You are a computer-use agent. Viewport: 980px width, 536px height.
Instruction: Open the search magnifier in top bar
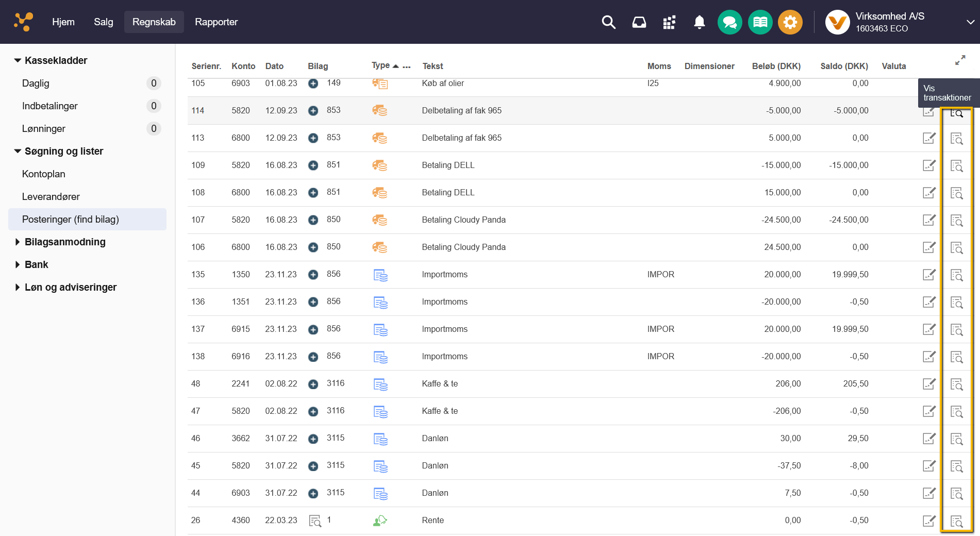tap(608, 22)
